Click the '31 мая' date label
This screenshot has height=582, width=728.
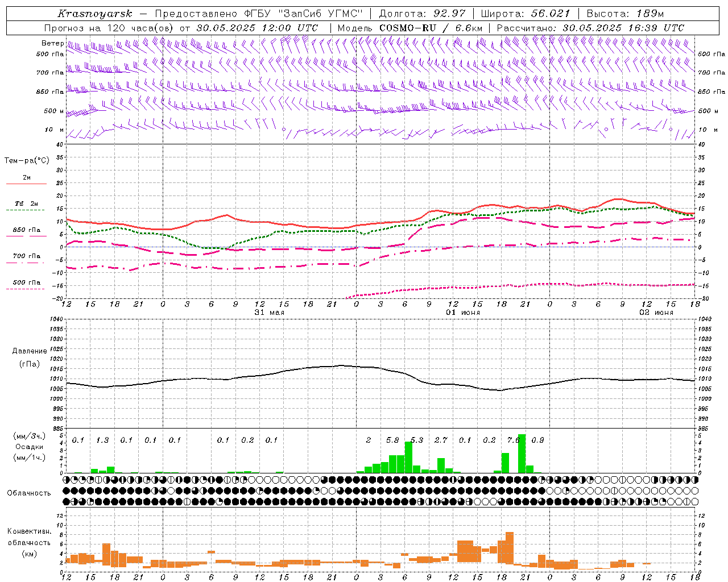(270, 313)
